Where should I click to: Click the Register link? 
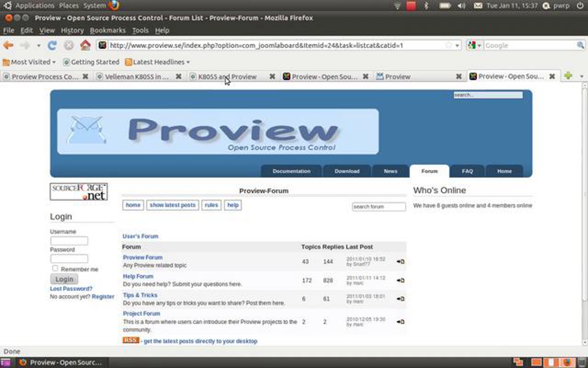(x=103, y=297)
